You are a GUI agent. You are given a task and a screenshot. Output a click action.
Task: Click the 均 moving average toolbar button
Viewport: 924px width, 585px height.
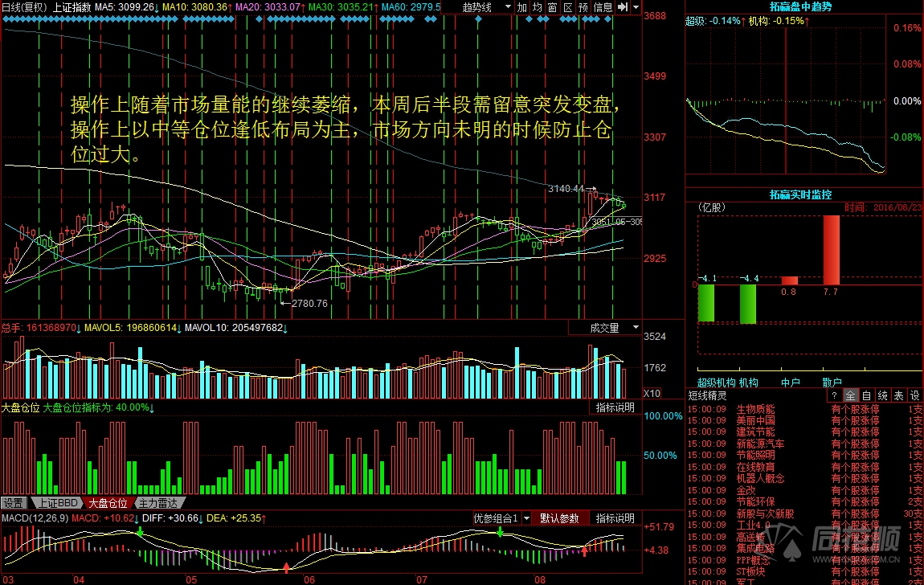coord(538,7)
